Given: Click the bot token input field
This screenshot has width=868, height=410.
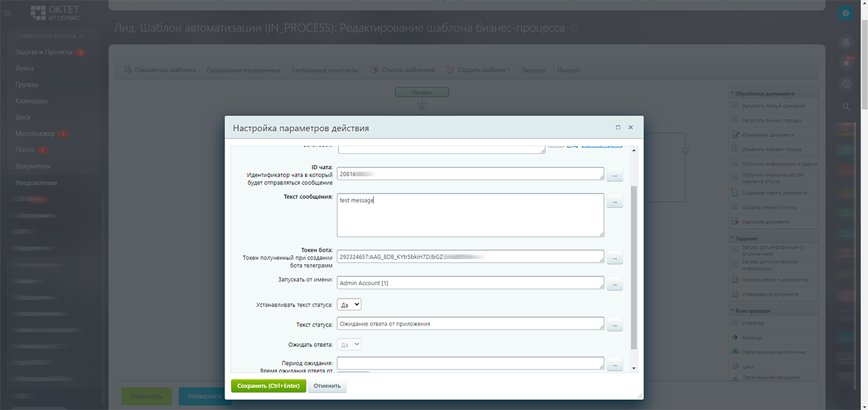Looking at the screenshot, I should click(x=470, y=257).
